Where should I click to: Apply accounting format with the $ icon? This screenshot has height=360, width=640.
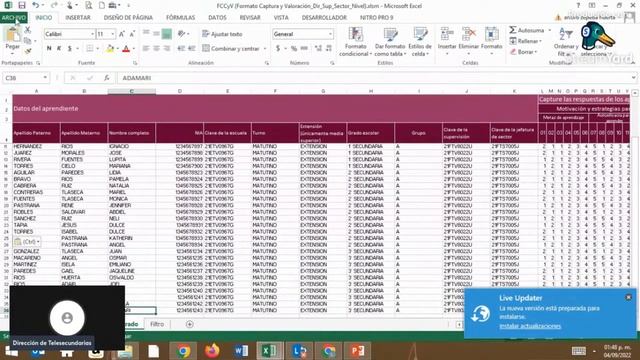(278, 49)
